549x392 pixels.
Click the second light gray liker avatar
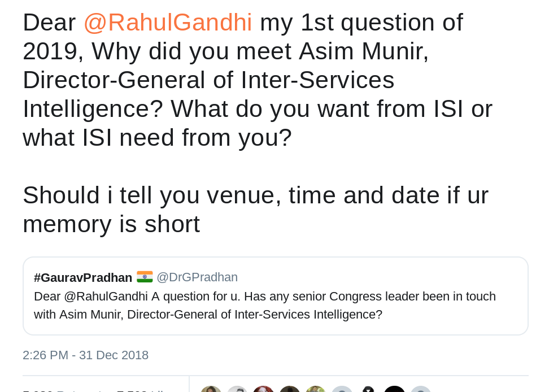coord(237,389)
